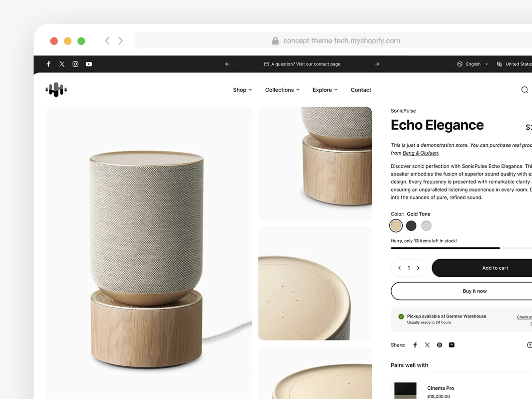
Task: Click the SonicPulse store logo
Action: [x=56, y=90]
